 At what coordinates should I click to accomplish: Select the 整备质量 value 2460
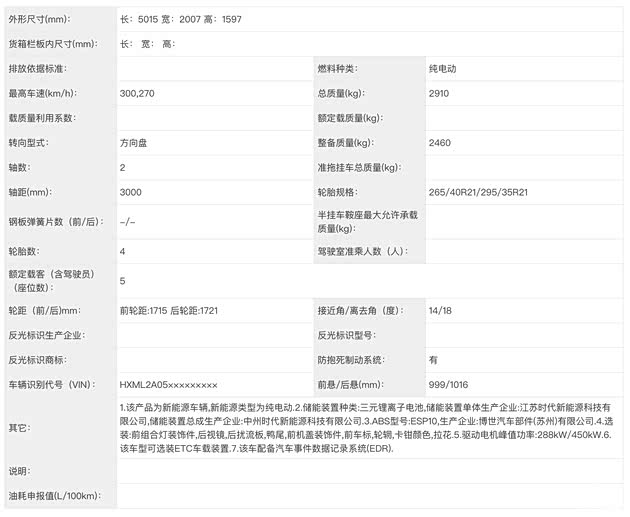[x=440, y=143]
